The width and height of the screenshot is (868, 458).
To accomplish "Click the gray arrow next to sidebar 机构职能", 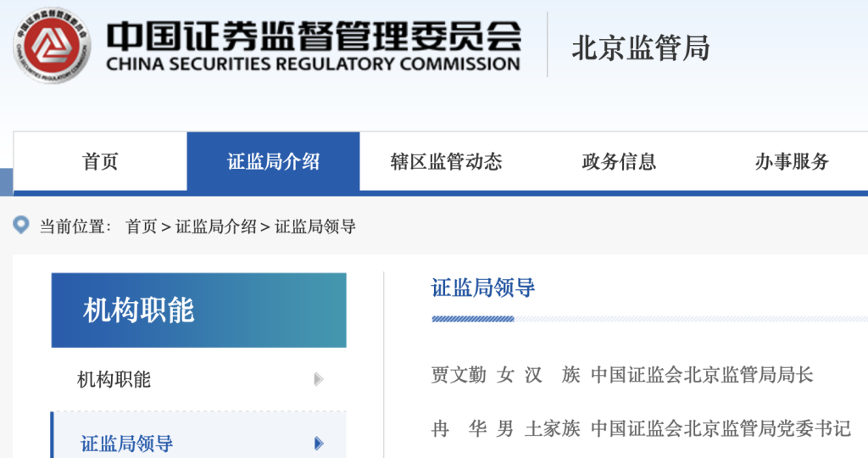I will (x=319, y=379).
